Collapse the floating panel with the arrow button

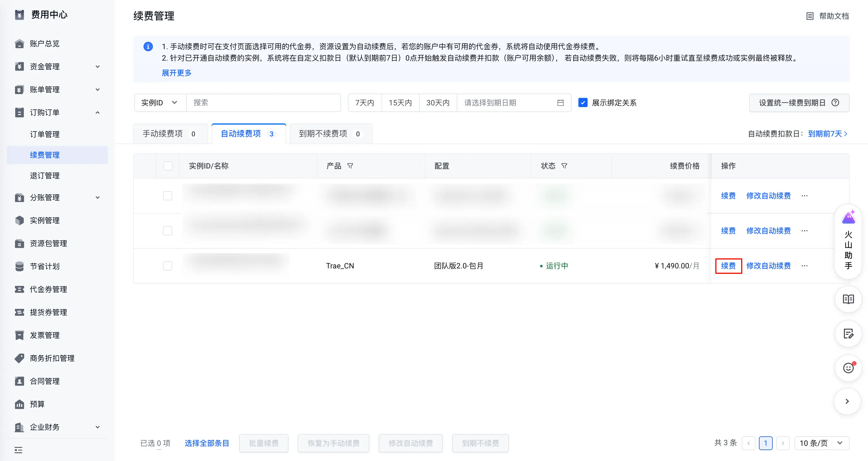[847, 401]
